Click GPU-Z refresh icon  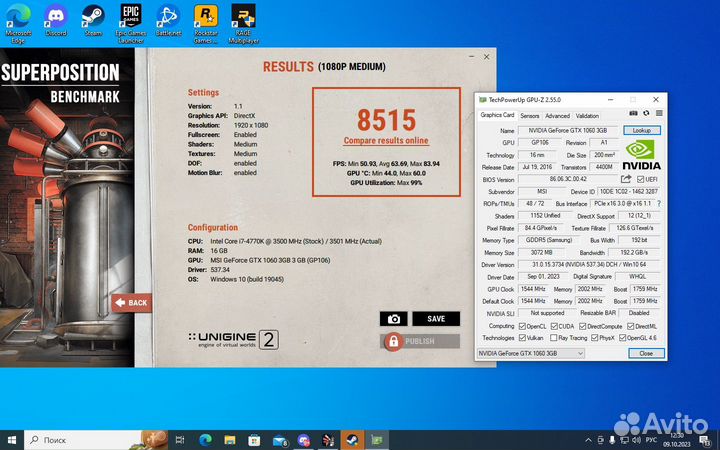coord(646,113)
